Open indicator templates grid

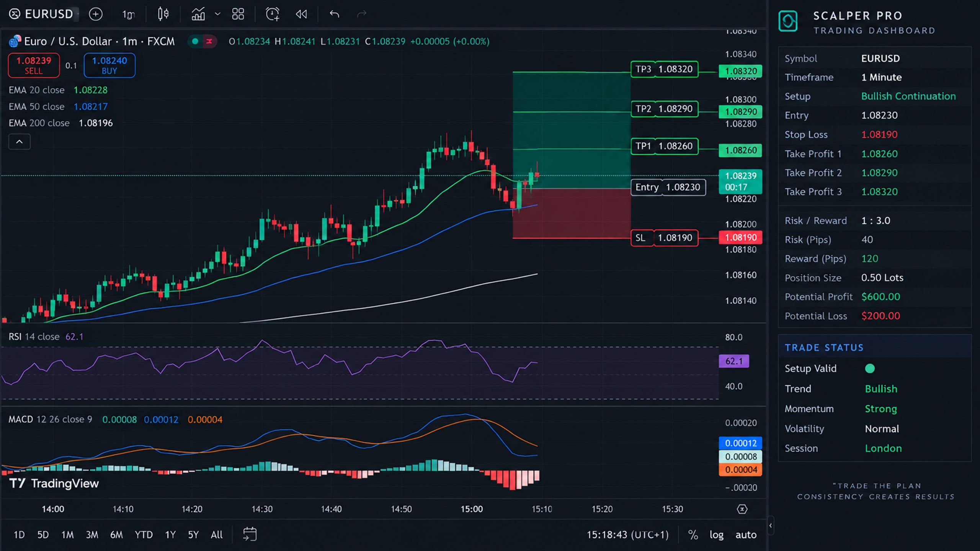[238, 14]
